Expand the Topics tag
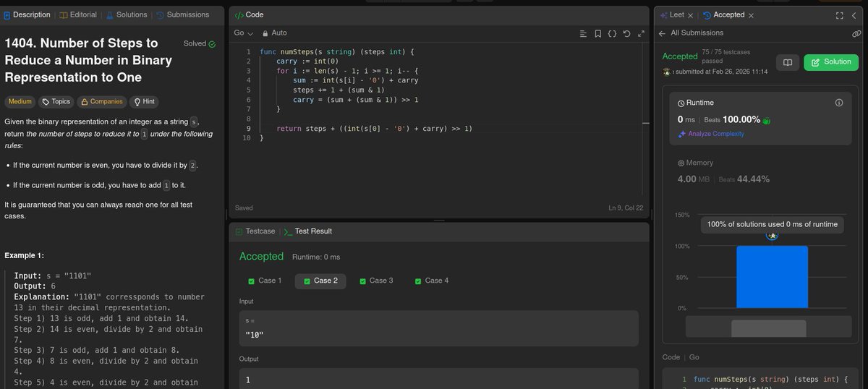The height and width of the screenshot is (389, 868). [56, 102]
